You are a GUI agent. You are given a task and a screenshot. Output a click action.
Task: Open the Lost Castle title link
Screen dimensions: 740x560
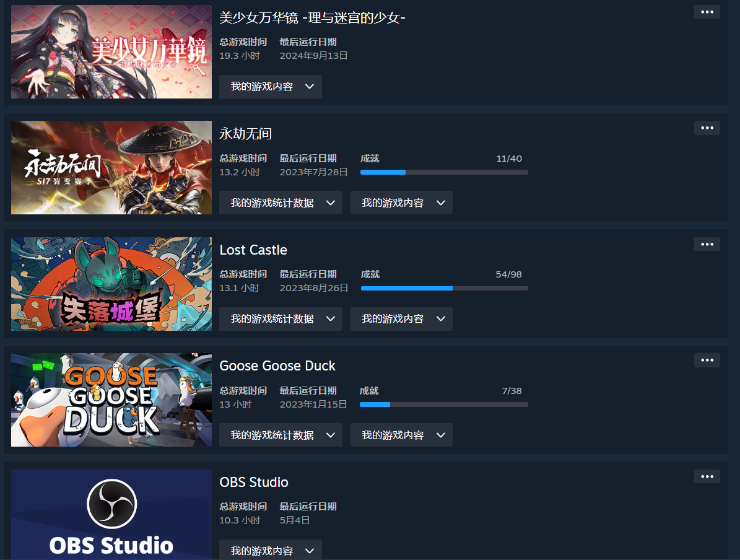point(253,250)
